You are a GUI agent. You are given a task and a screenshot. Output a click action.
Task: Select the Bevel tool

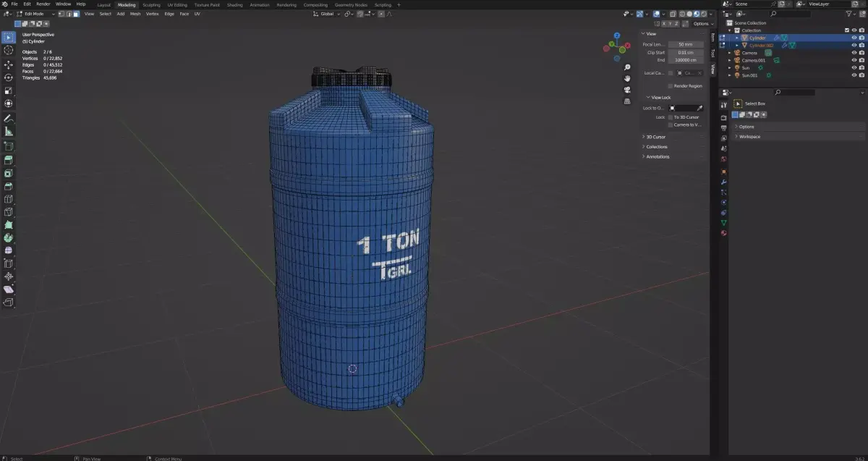pyautogui.click(x=9, y=186)
